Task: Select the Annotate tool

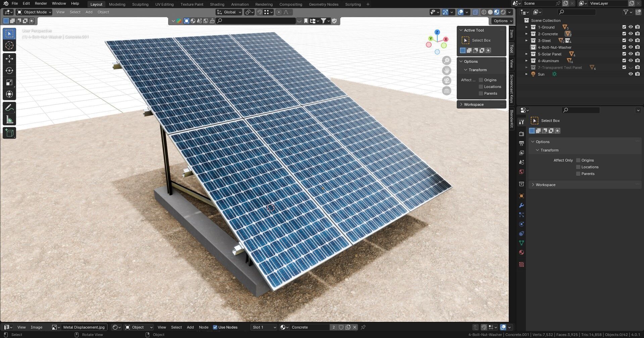Action: [9, 108]
